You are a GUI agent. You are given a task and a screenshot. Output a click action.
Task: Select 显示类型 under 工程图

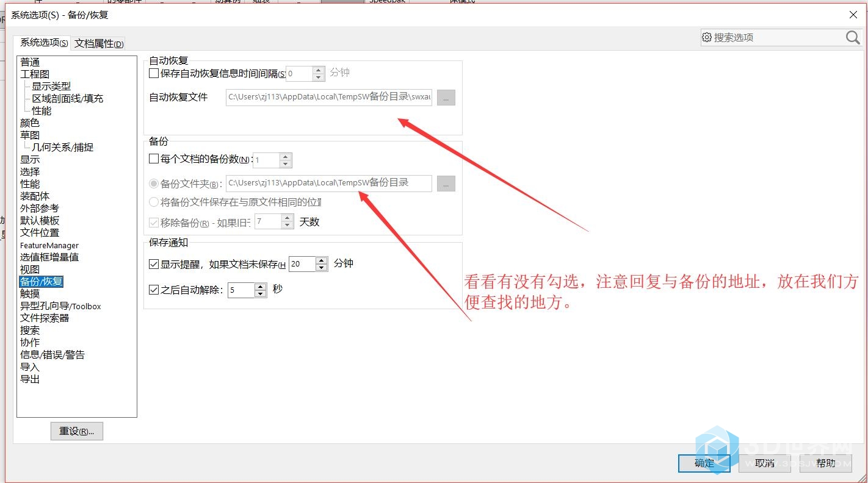(51, 87)
